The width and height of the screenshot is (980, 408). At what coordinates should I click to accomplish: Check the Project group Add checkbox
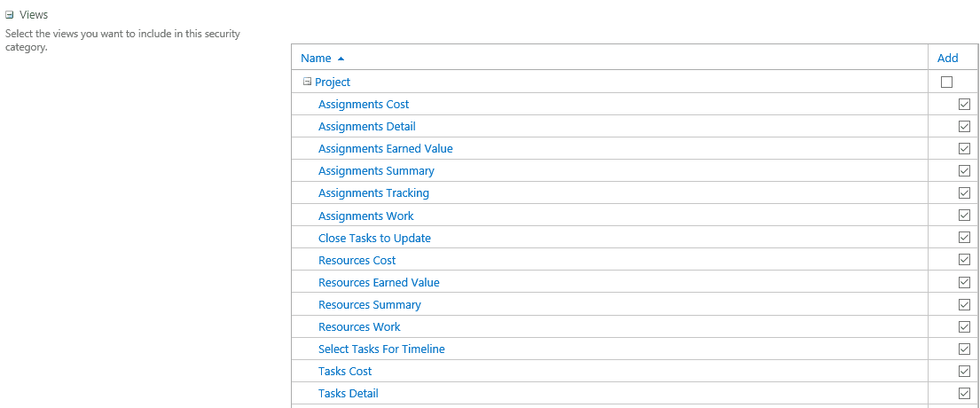tap(946, 82)
